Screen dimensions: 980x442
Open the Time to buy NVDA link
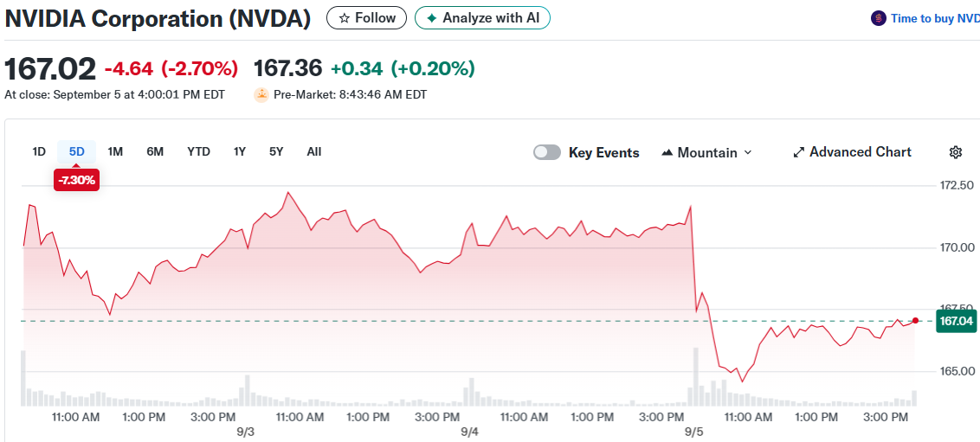click(x=934, y=18)
